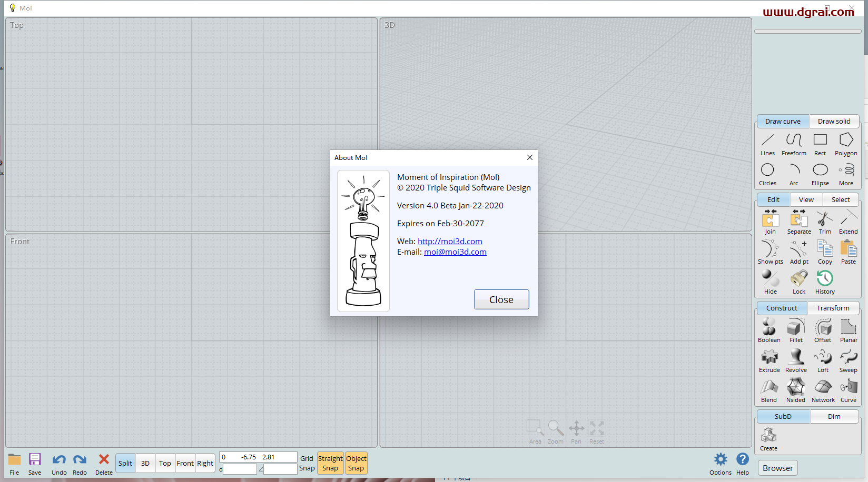Screen dimensions: 868x482
Task: Open Options gear icon
Action: (721, 464)
